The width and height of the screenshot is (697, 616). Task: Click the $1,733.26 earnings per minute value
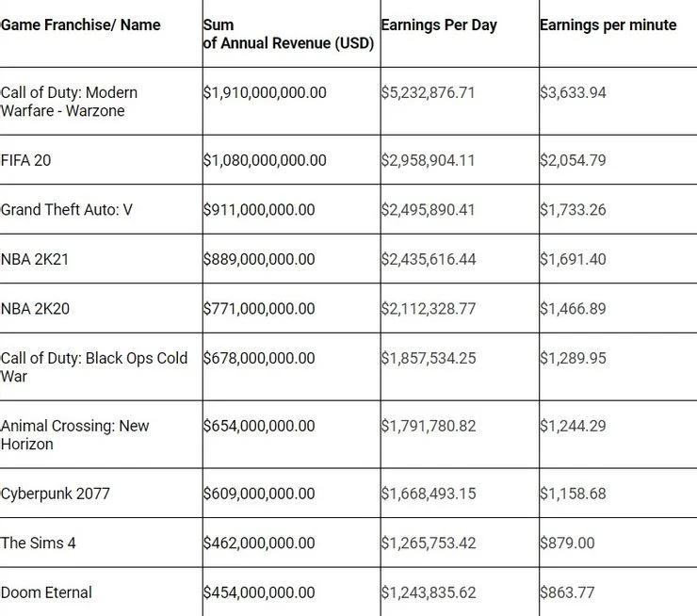click(573, 209)
